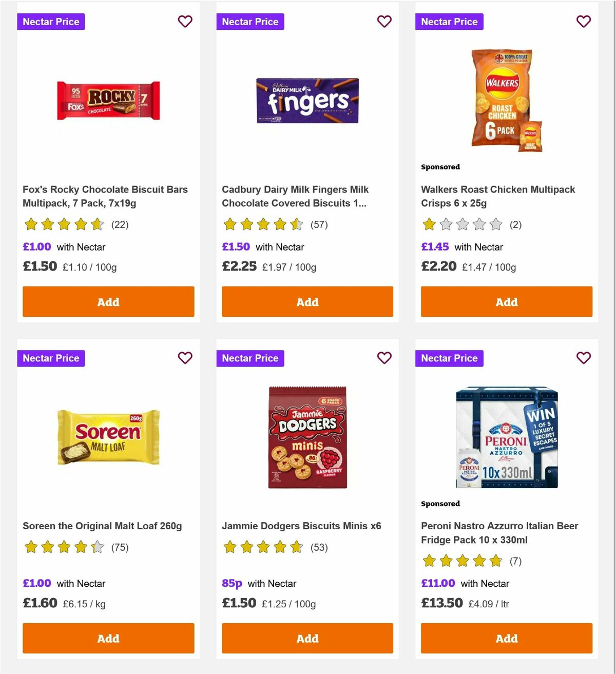Viewport: 616px width, 674px height.
Task: Favourite the Fox's Rocky Chocolate Biscuit Bars
Action: [185, 22]
